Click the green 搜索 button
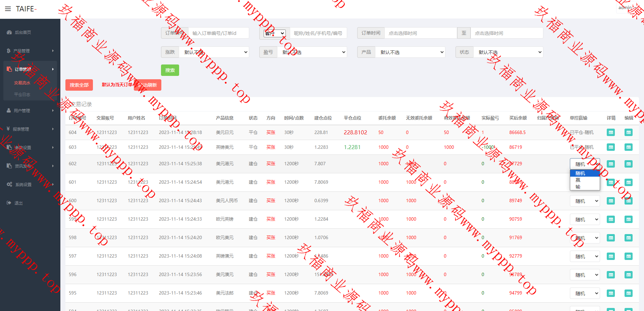Image resolution: width=644 pixels, height=311 pixels. [x=170, y=70]
